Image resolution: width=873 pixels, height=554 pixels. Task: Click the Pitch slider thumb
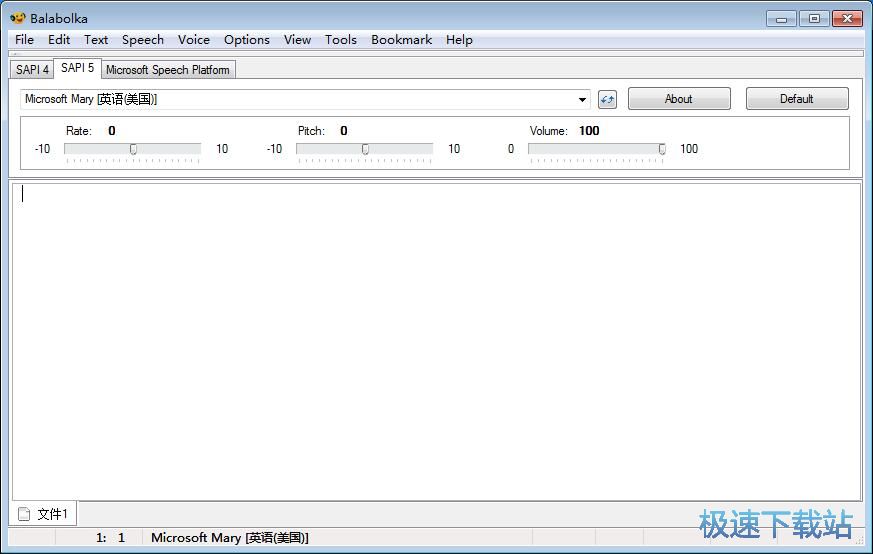[x=365, y=149]
